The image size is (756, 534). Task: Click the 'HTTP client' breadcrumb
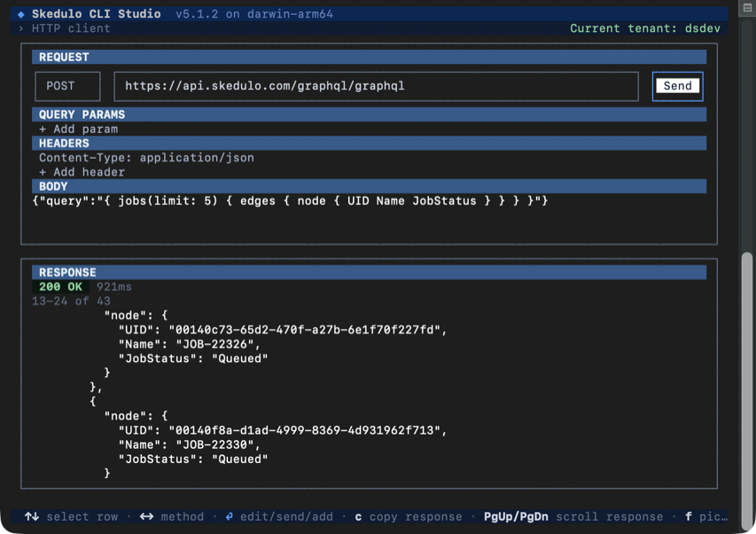pyautogui.click(x=71, y=28)
